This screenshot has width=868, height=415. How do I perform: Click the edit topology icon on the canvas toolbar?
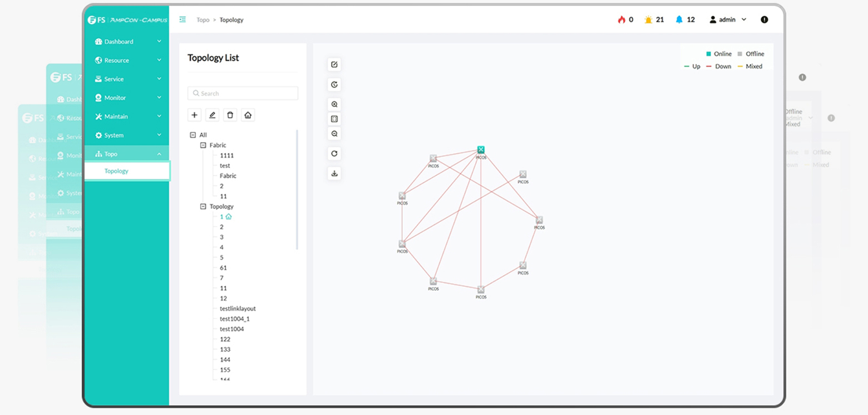coord(334,65)
